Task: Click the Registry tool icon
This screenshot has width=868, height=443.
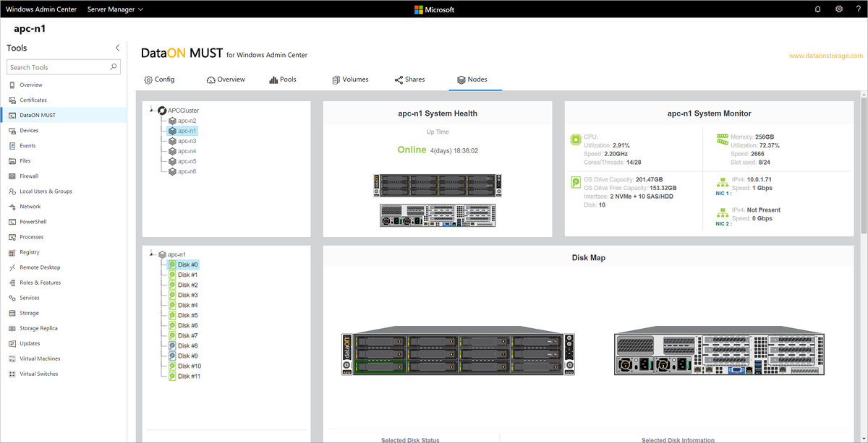Action: coord(12,252)
